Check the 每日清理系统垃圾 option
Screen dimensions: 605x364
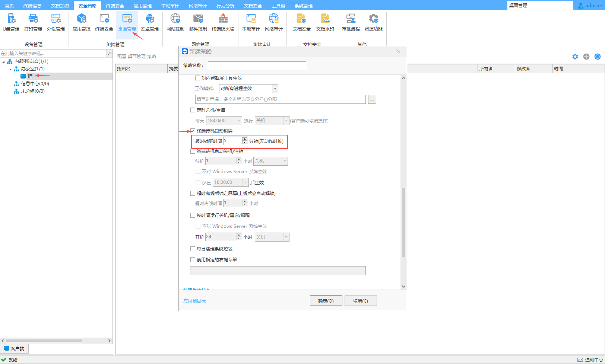point(193,249)
